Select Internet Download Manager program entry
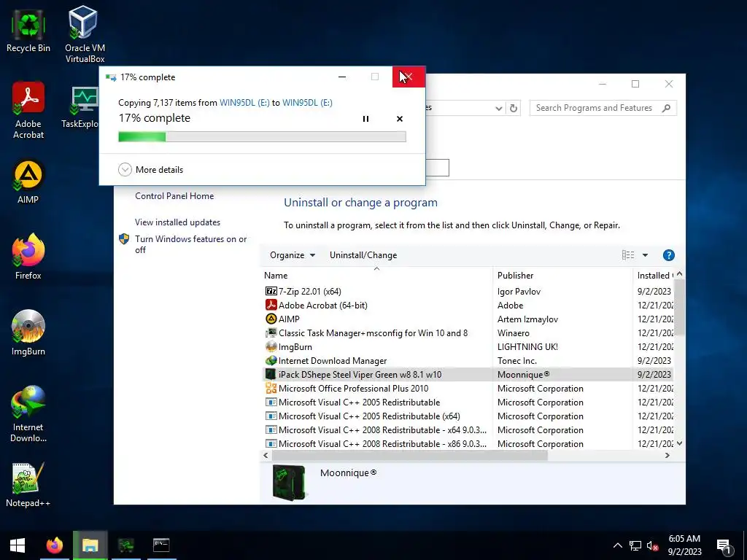 (469, 360)
